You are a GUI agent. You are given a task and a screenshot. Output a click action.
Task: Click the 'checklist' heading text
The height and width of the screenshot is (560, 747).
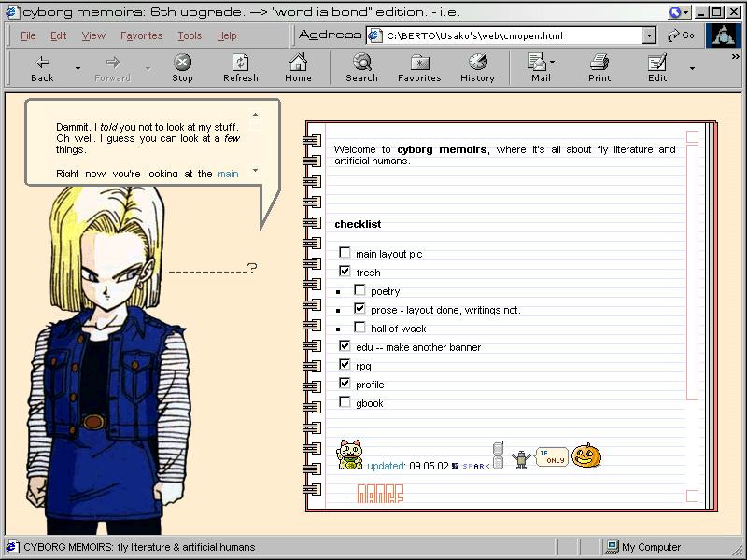(358, 224)
